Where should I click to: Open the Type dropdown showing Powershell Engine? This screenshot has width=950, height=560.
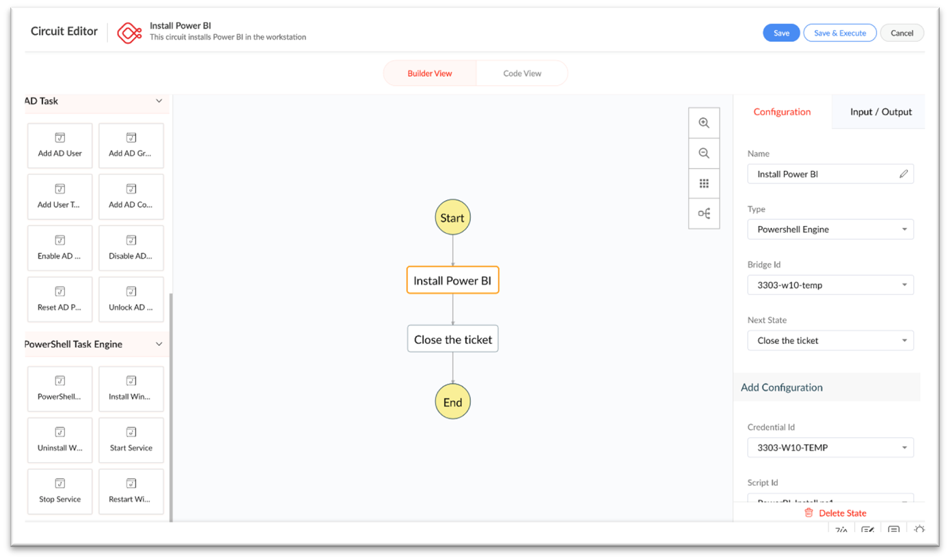pos(830,229)
